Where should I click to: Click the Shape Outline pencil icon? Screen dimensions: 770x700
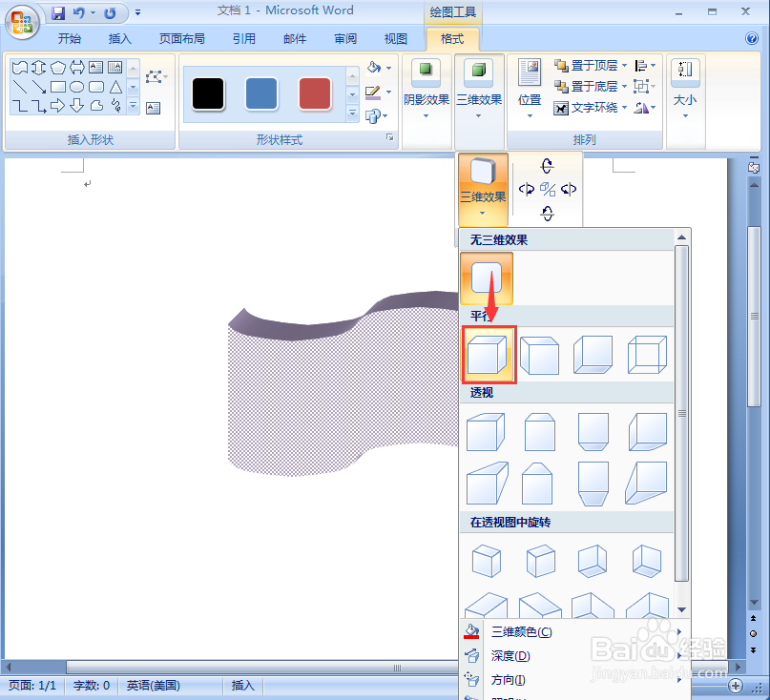point(373,92)
